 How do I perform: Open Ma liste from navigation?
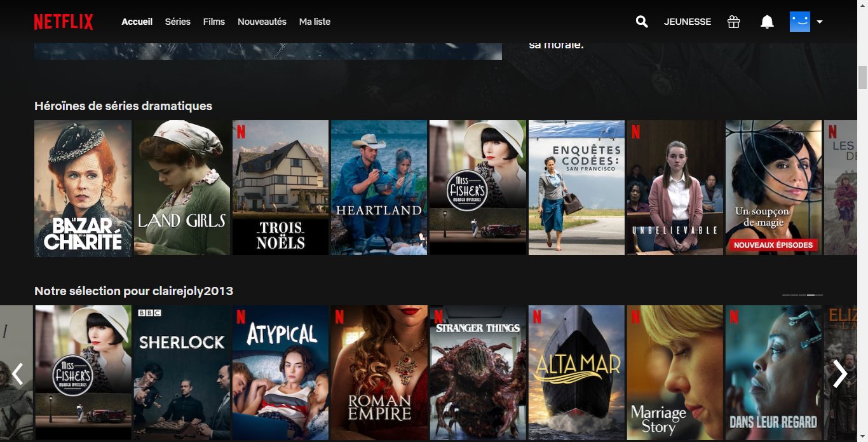(x=315, y=22)
